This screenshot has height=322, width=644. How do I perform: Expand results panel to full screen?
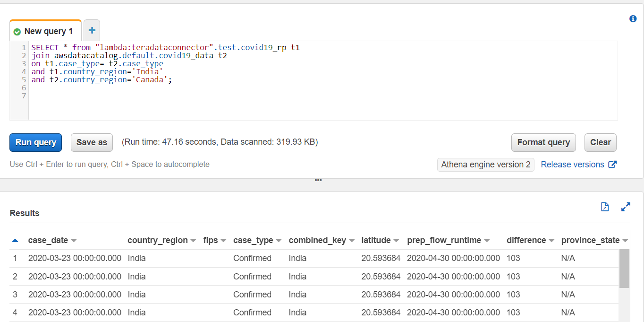tap(626, 207)
